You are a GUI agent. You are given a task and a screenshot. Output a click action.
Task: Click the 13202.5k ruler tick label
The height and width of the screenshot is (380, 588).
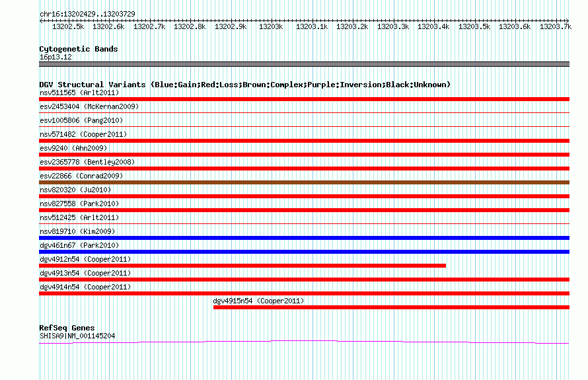point(68,26)
